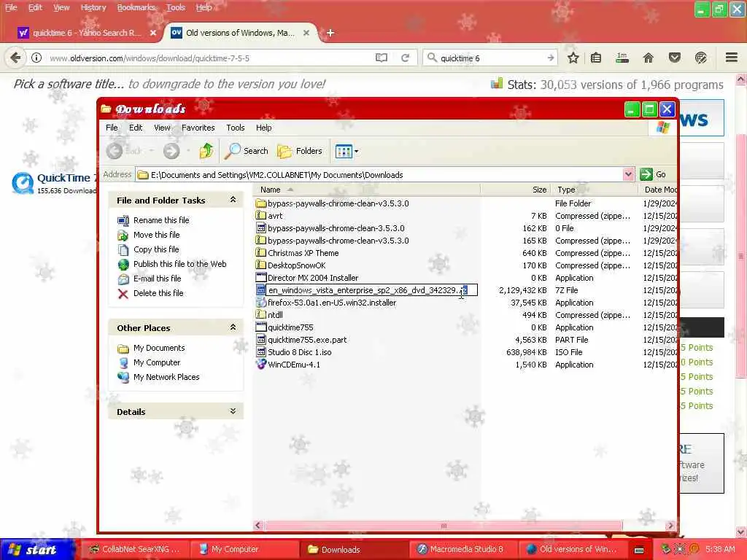Open the browser bookmarks list icon

[x=596, y=58]
